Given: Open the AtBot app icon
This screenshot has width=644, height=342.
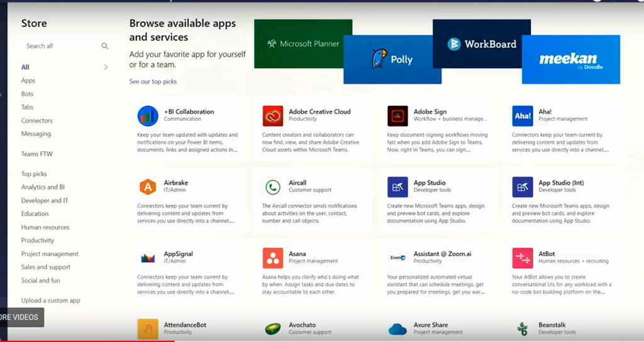Looking at the screenshot, I should pos(523,258).
